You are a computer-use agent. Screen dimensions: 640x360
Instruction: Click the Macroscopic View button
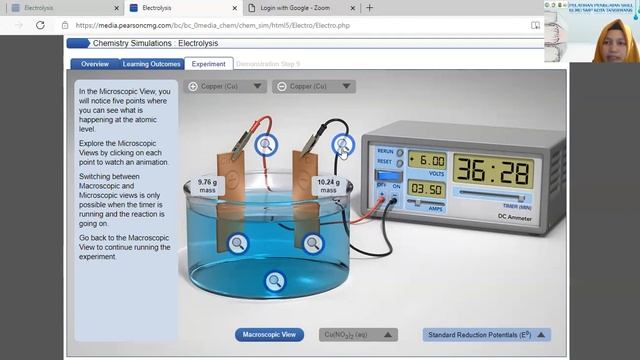tap(269, 335)
